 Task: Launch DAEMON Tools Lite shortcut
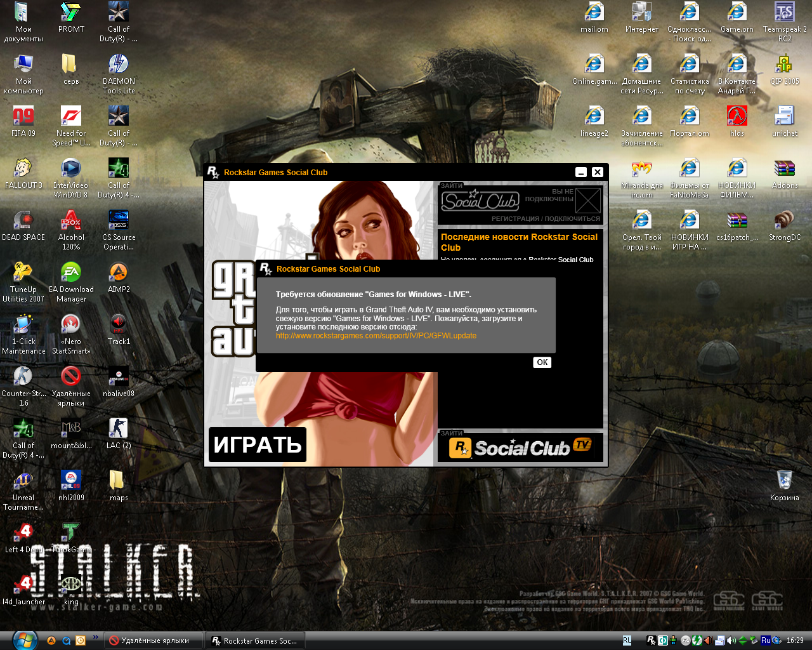click(x=119, y=65)
